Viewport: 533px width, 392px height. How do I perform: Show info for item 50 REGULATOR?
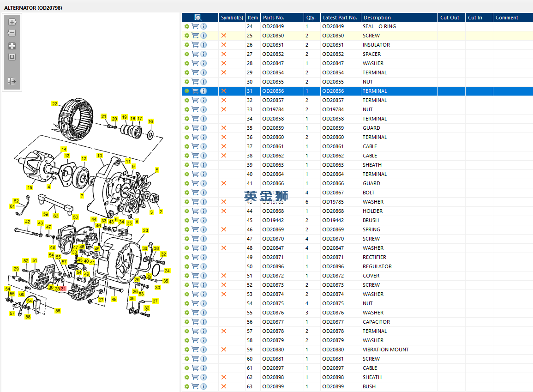[x=204, y=266]
